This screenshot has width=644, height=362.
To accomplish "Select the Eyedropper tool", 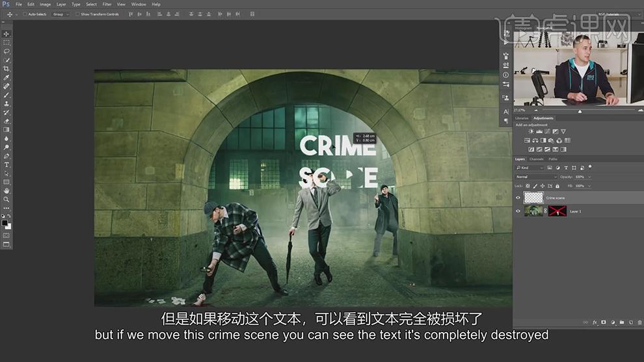I will click(6, 77).
